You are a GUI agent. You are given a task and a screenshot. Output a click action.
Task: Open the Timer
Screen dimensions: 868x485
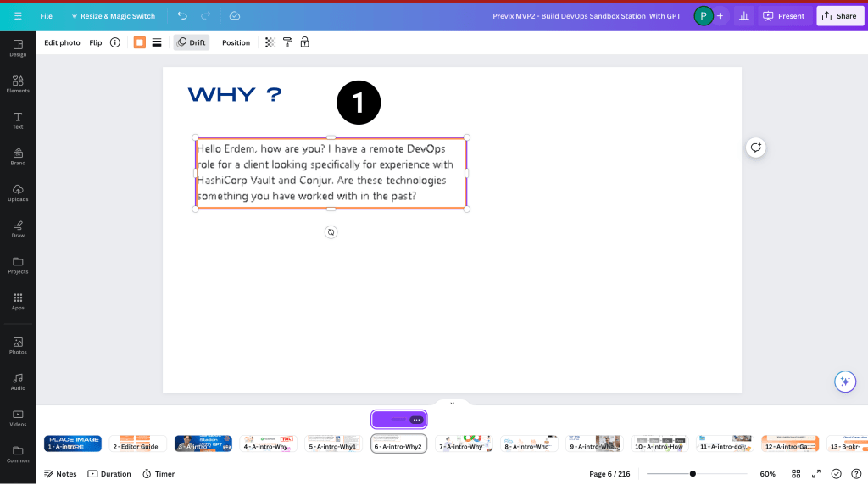(x=159, y=474)
